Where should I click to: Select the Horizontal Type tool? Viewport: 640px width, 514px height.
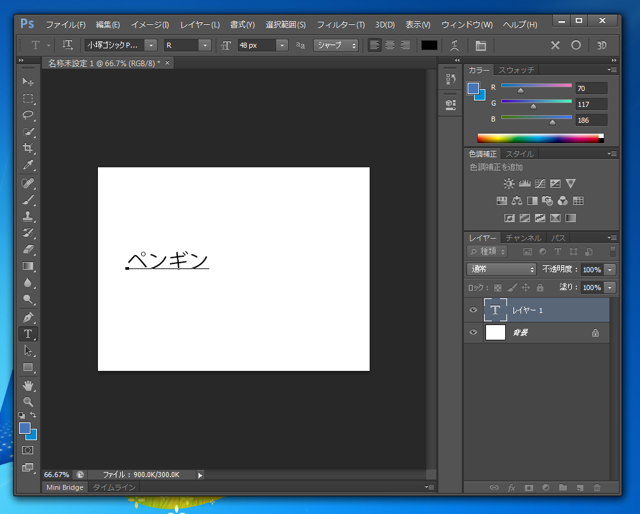click(x=28, y=334)
